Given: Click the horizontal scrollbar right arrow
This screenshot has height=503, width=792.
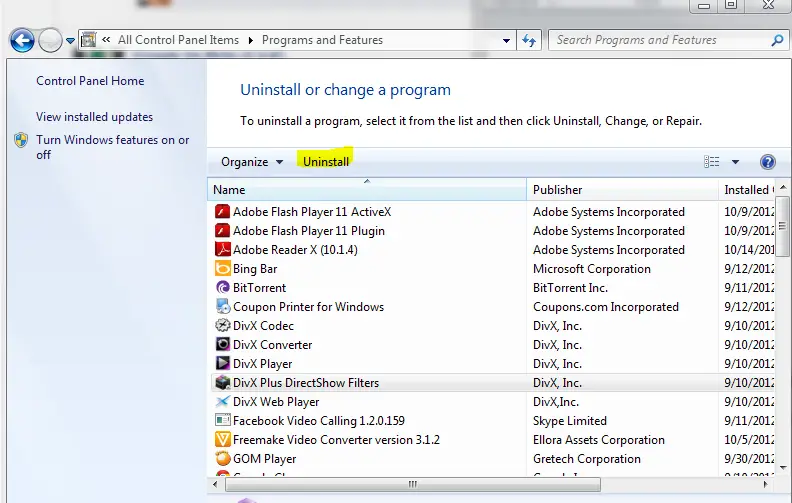Looking at the screenshot, I should [766, 484].
